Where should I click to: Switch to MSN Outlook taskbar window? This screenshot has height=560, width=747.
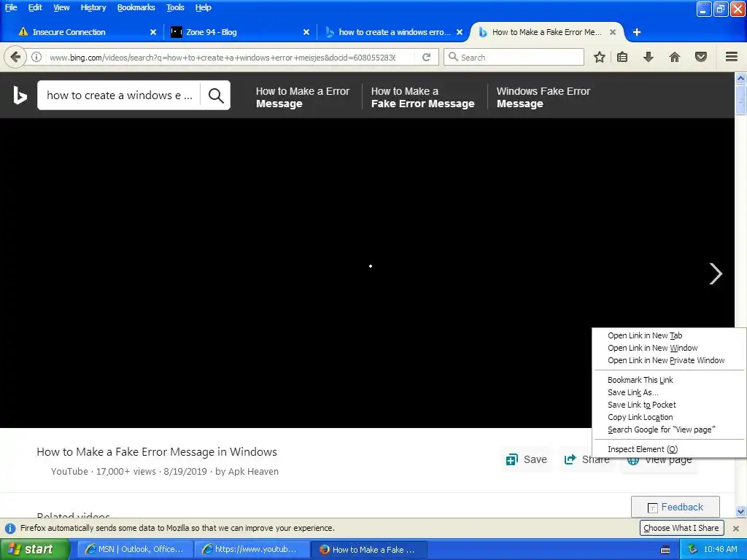135,550
